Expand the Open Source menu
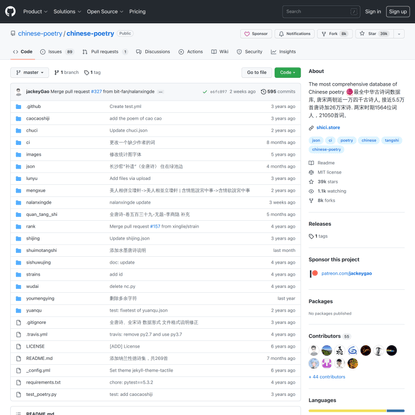415x415 pixels. click(105, 11)
